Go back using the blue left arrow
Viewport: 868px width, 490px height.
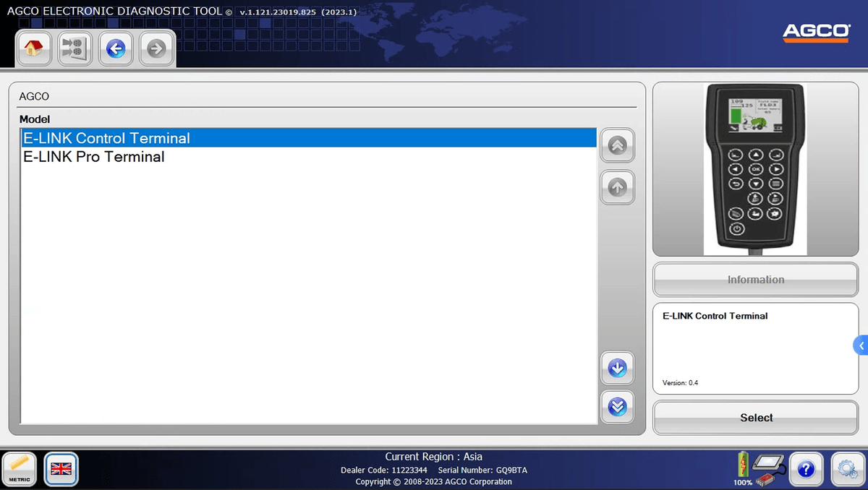(x=116, y=48)
